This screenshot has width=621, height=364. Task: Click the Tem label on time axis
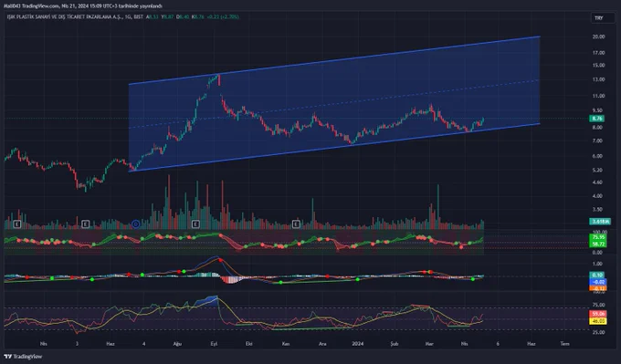pos(564,343)
